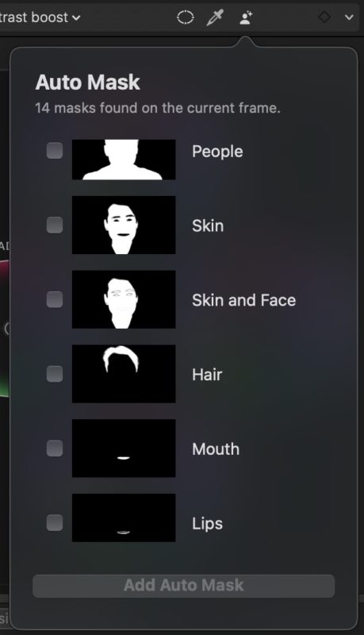Viewport: 364px width, 635px height.
Task: Tick the Skin mask checkbox
Action: tap(55, 225)
